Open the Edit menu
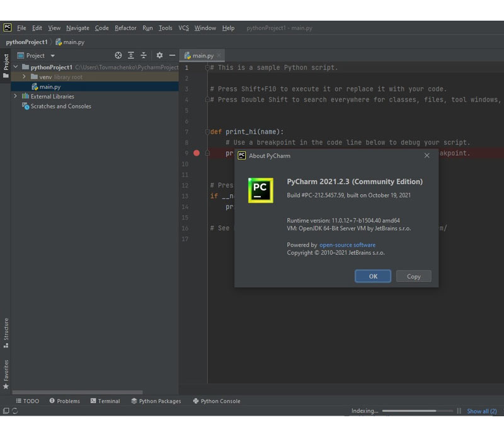The image size is (504, 432). click(37, 28)
